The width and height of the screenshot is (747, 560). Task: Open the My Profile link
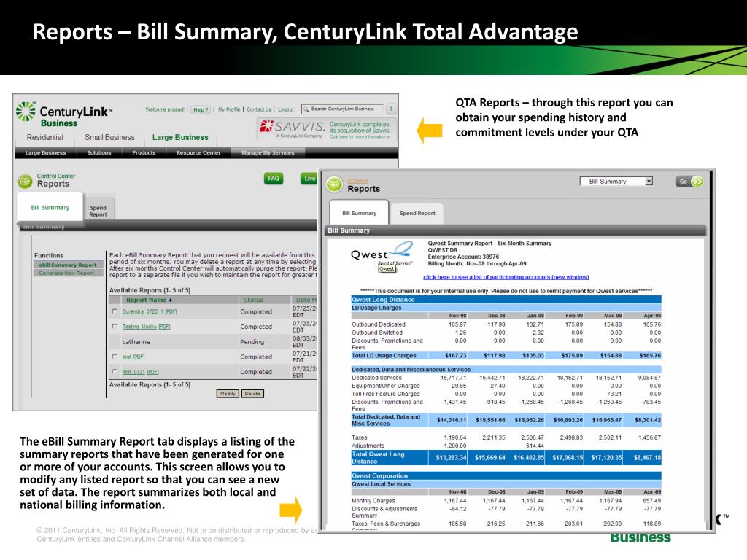[229, 109]
